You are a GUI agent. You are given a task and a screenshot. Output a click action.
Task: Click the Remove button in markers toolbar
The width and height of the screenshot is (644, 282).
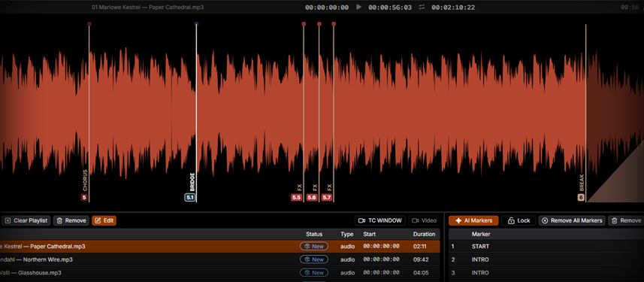pos(626,221)
